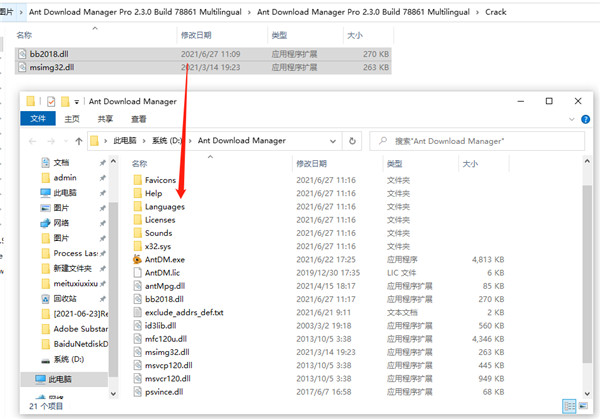Select msimg32.dll in Ant Download Manager window
Image resolution: width=600 pixels, height=419 pixels.
pos(167,352)
